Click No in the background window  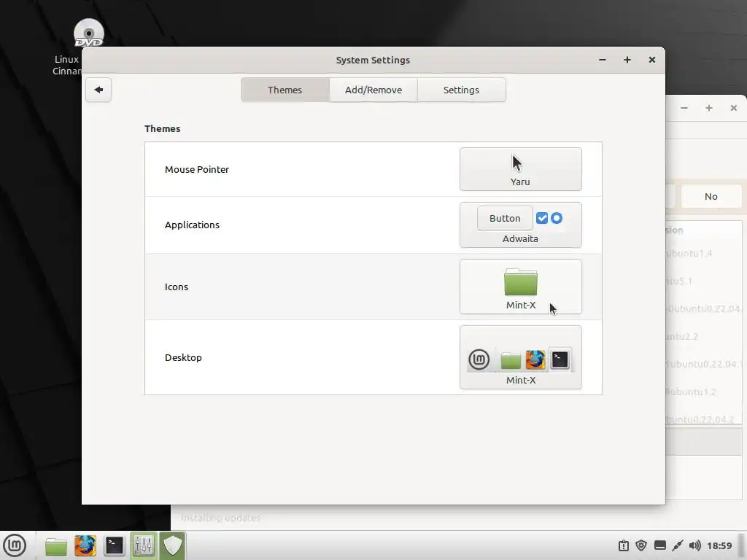point(711,196)
